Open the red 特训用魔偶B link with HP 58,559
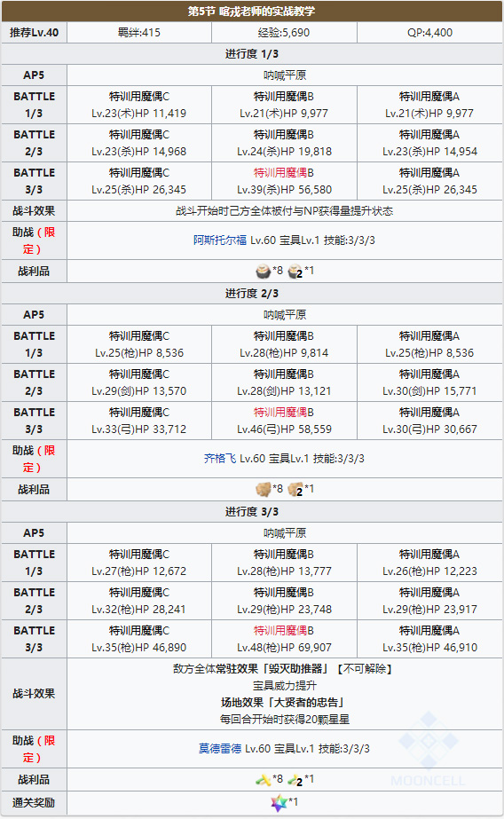504x819 pixels. click(284, 413)
